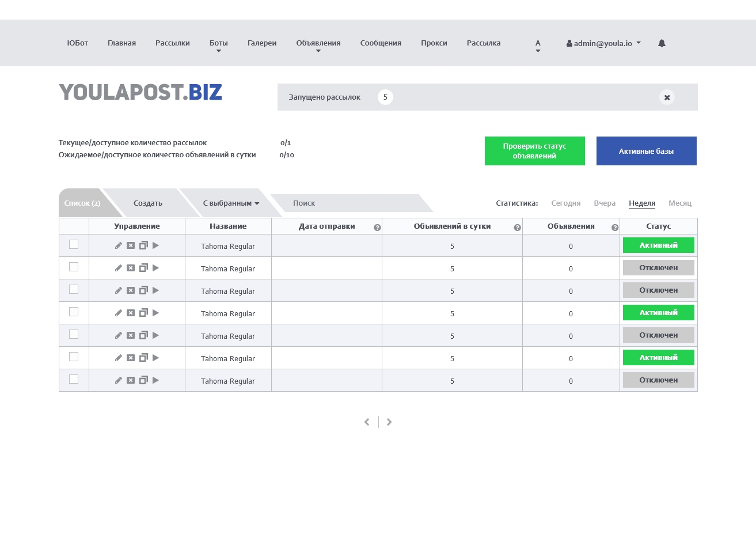Viewport: 756px width, 545px height.
Task: Switch to the 'Создать' tab
Action: [x=148, y=203]
